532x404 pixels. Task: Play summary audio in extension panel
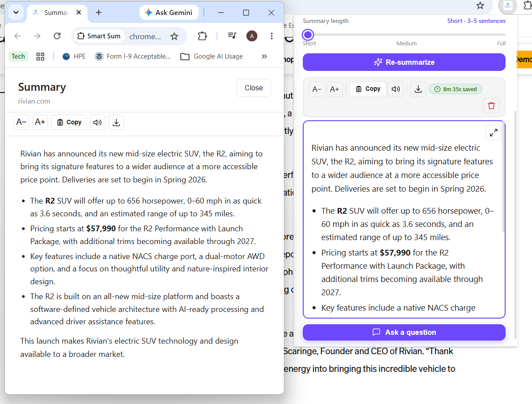[x=396, y=89]
